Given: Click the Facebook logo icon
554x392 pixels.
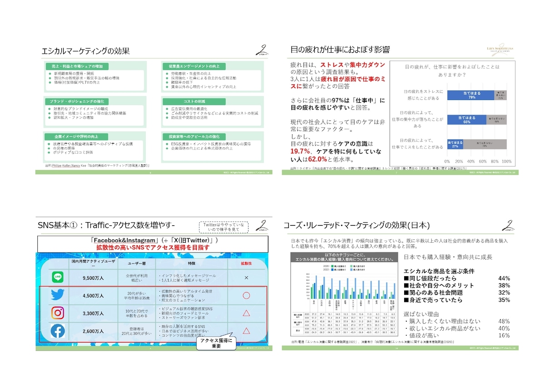Looking at the screenshot, I should [58, 331].
